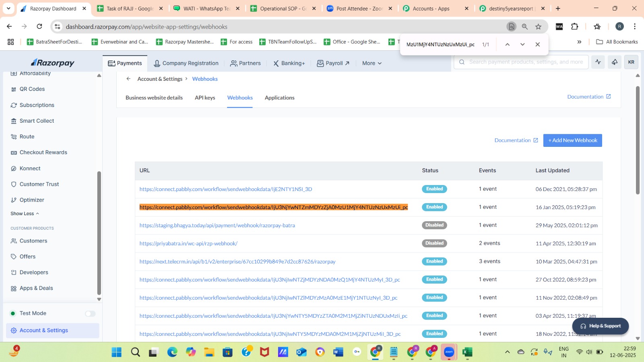Open Account & Settings in the sidebar
The width and height of the screenshot is (644, 362).
[53, 331]
